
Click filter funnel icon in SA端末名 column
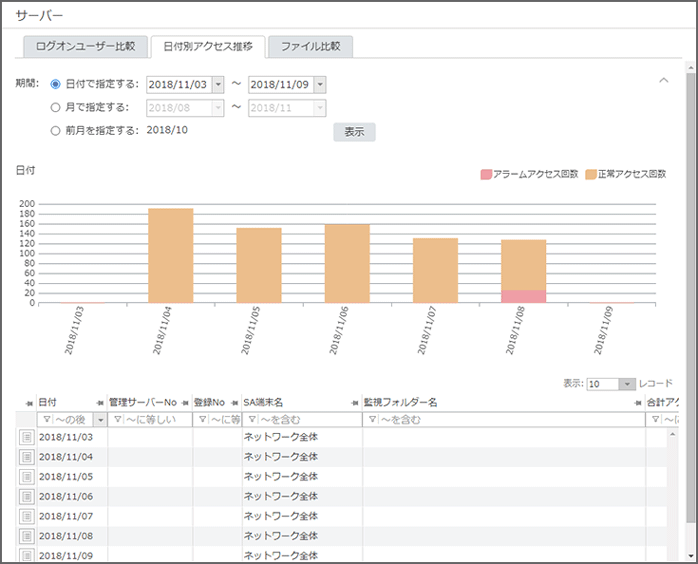pyautogui.click(x=250, y=420)
